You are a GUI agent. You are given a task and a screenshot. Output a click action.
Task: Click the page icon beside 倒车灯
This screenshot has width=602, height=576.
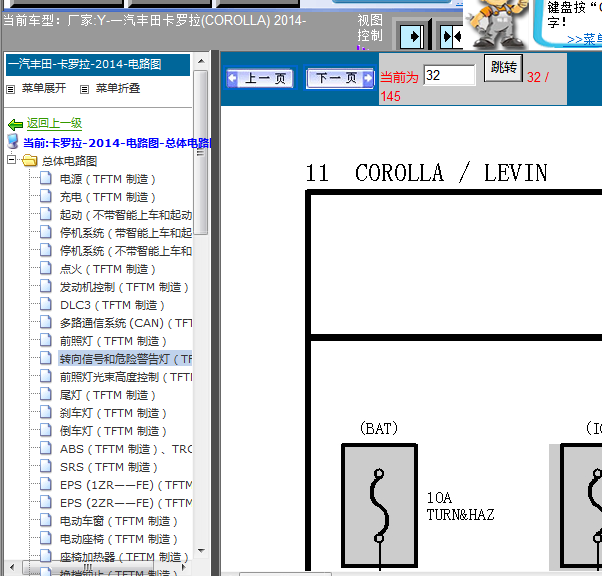(x=46, y=430)
